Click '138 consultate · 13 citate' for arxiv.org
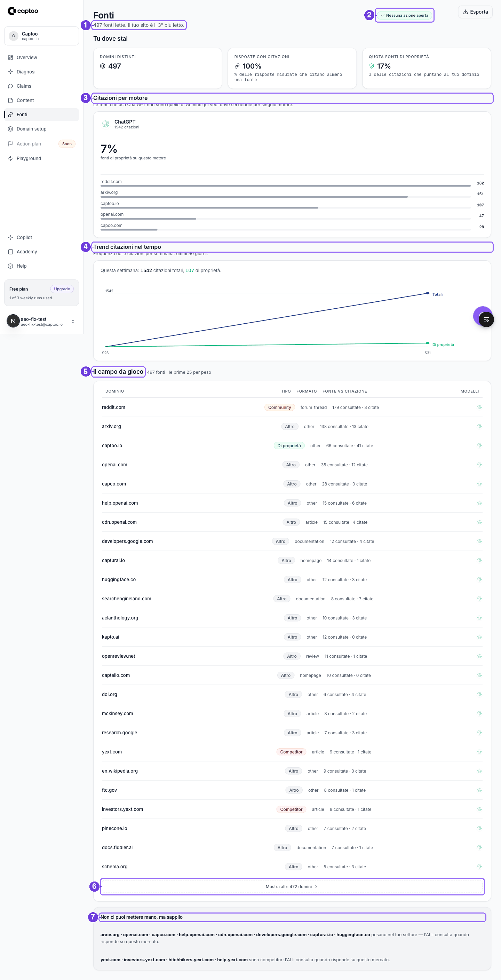501x980 pixels. [x=344, y=427]
